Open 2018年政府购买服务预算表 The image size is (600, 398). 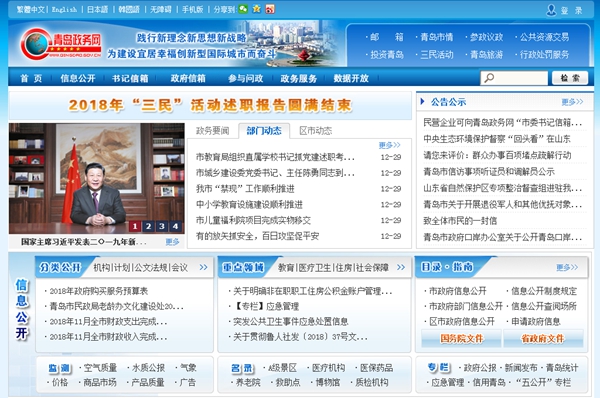[x=98, y=291]
